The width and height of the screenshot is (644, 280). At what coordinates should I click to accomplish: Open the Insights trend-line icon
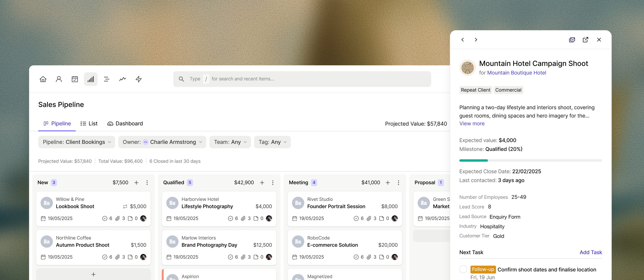(123, 79)
